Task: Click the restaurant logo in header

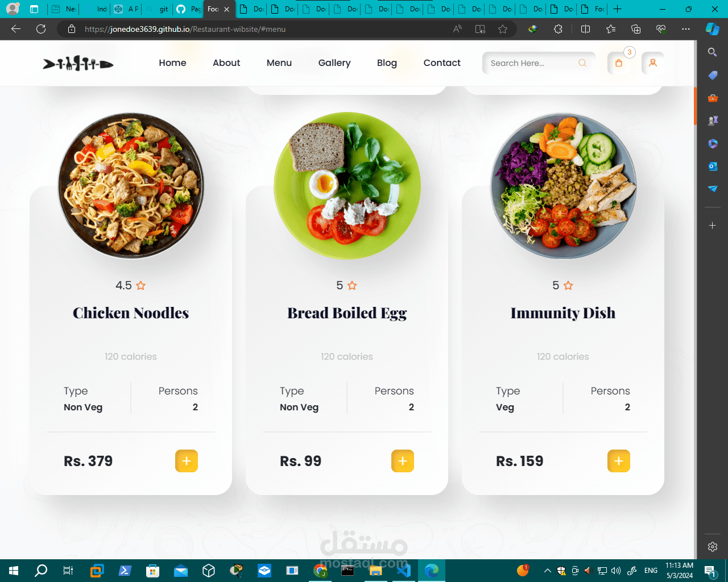Action: click(78, 63)
